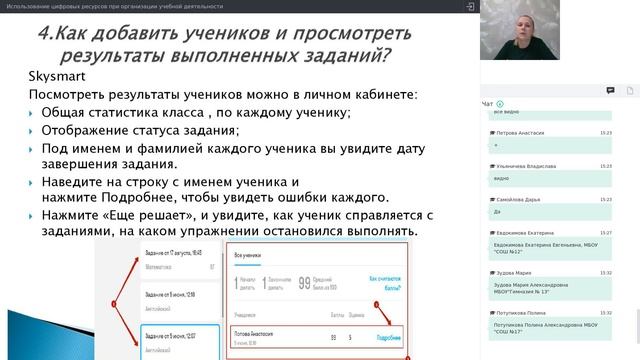The image size is (640, 360).
Task: Click the timestamp next to Зудова Мария
Action: point(606,273)
